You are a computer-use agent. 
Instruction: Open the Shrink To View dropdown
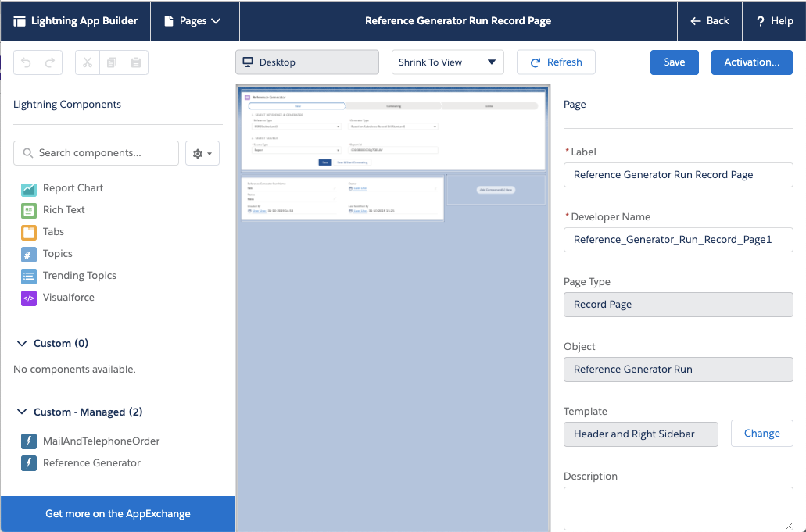[446, 61]
